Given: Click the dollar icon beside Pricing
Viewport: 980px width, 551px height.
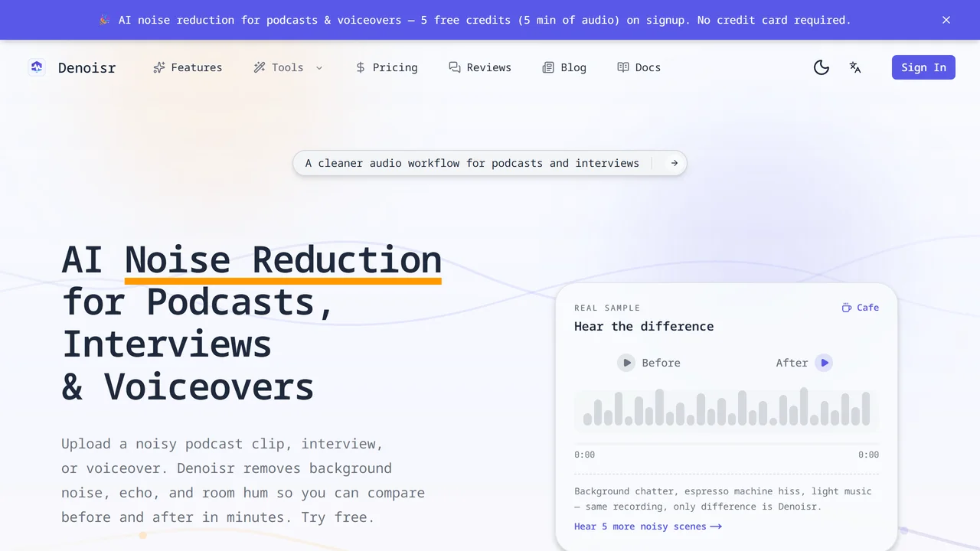Looking at the screenshot, I should tap(361, 67).
